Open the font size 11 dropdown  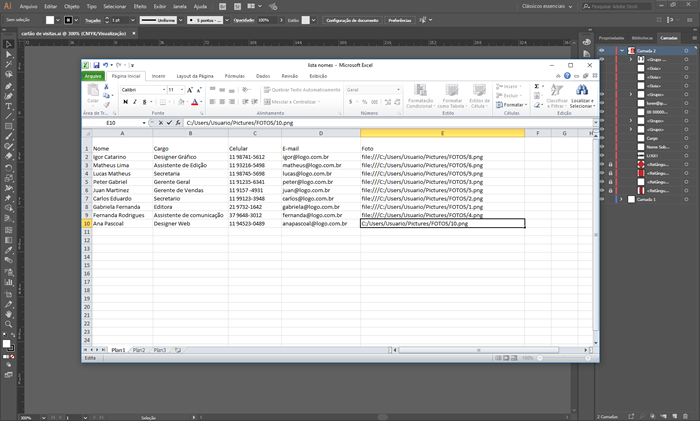click(x=182, y=90)
